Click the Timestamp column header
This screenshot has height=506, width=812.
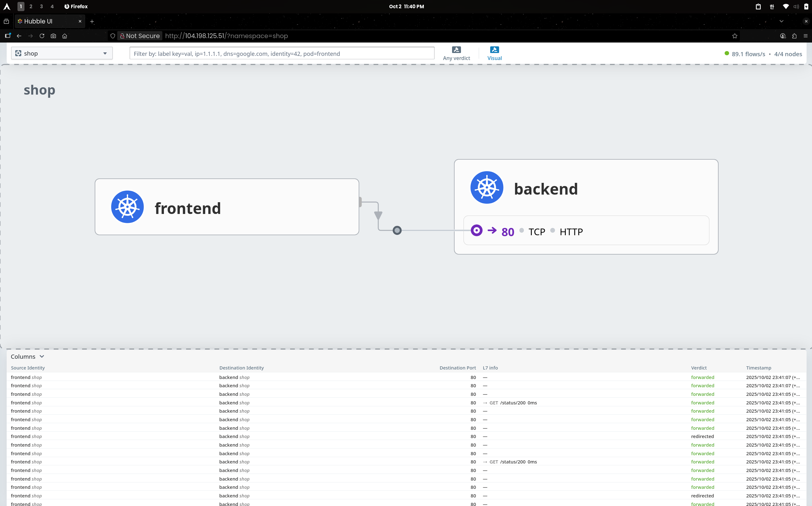pyautogui.click(x=758, y=368)
